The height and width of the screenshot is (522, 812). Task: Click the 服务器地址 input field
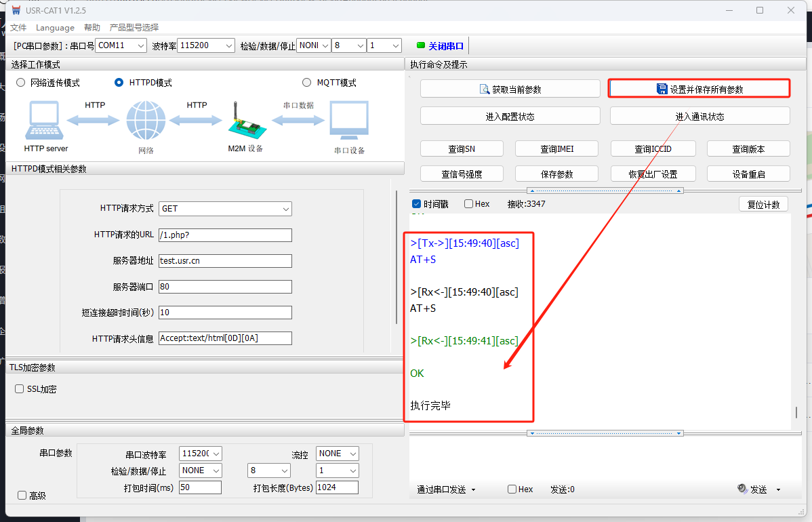[x=225, y=261]
